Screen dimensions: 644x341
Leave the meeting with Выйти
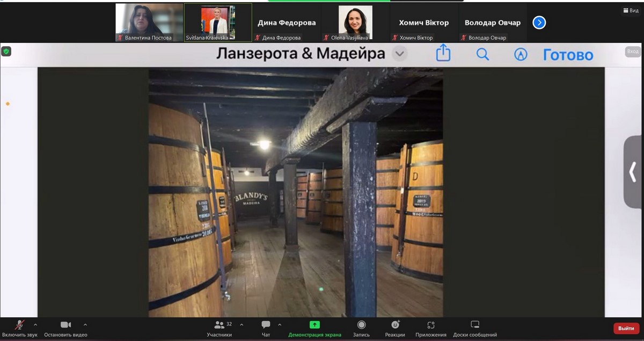pos(626,328)
